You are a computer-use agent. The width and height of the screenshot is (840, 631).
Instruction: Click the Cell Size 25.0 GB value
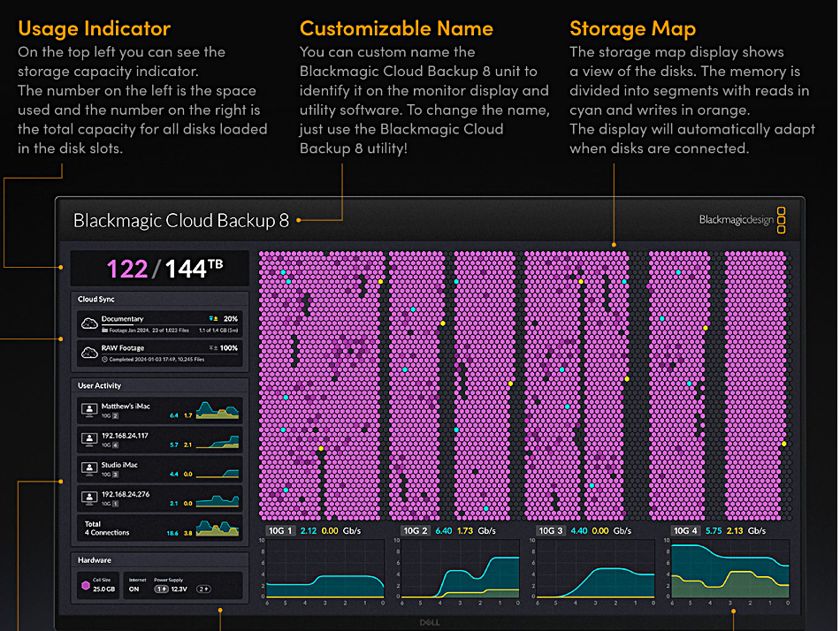104,589
